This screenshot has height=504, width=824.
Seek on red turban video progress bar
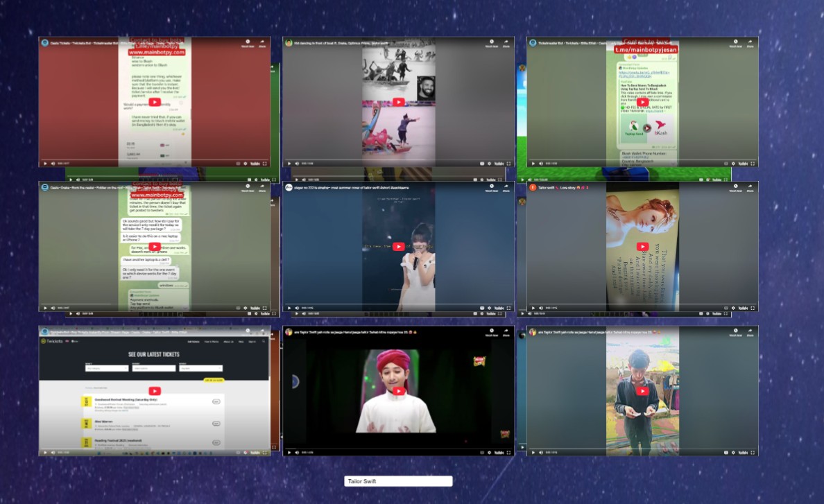[398, 448]
